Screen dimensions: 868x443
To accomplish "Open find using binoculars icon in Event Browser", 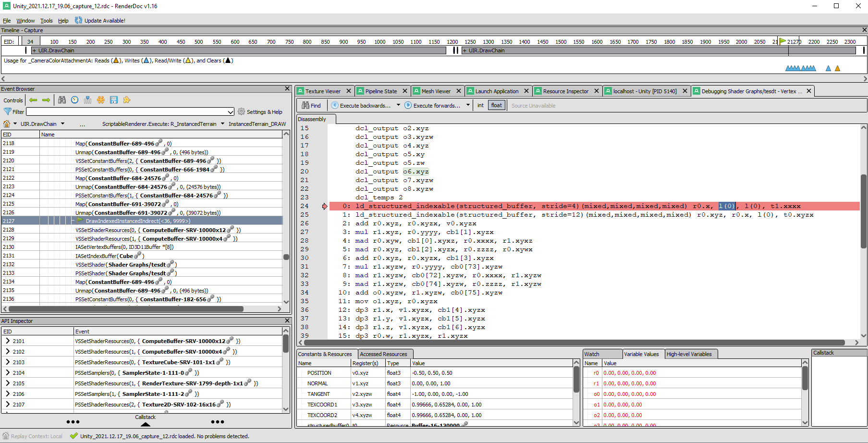I will [62, 100].
